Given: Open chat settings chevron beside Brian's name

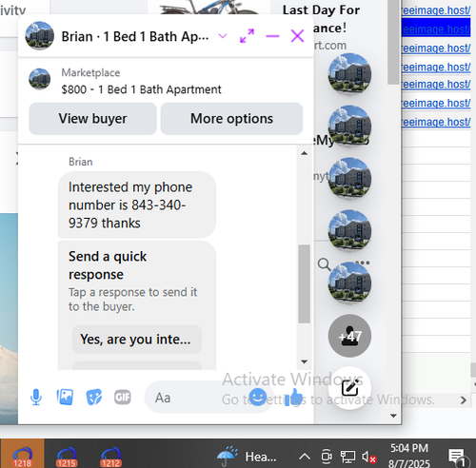Looking at the screenshot, I should pyautogui.click(x=223, y=36).
